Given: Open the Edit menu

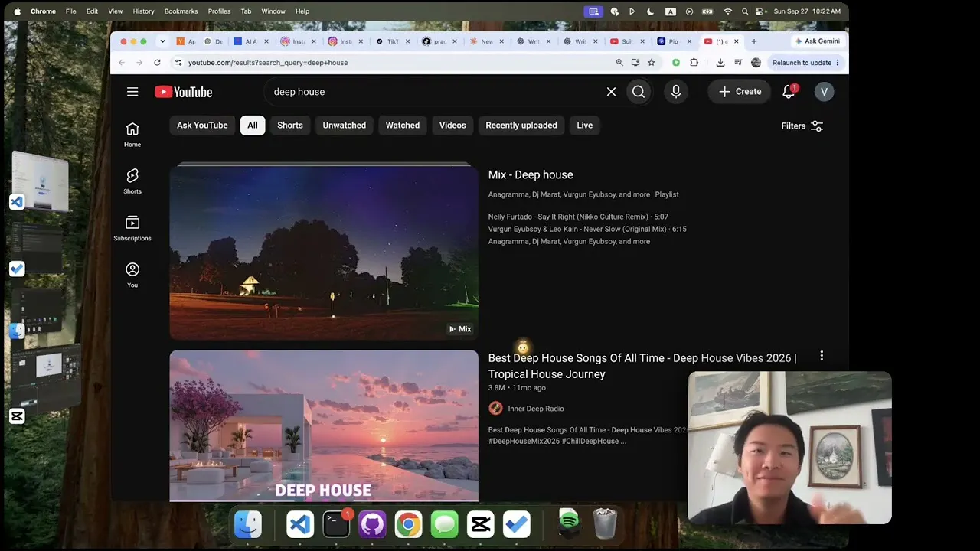Looking at the screenshot, I should (x=92, y=11).
